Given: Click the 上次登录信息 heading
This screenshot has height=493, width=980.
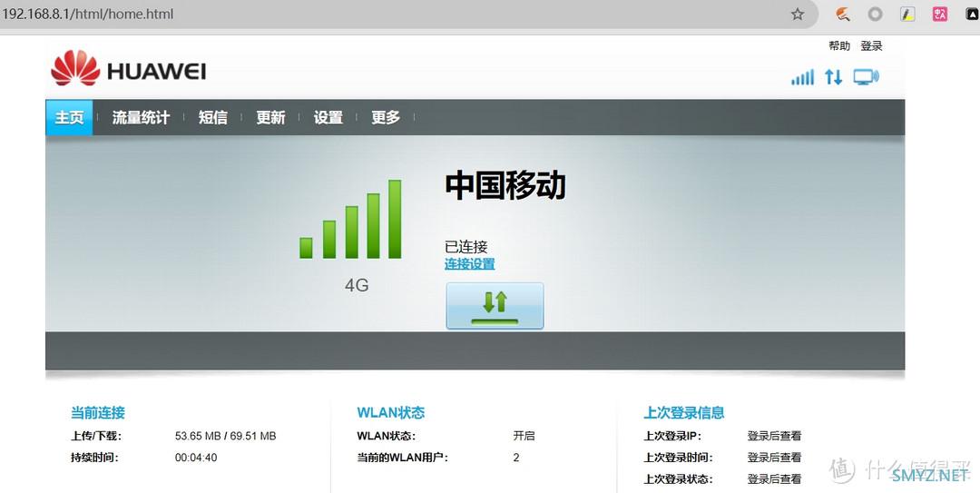Looking at the screenshot, I should point(684,412).
